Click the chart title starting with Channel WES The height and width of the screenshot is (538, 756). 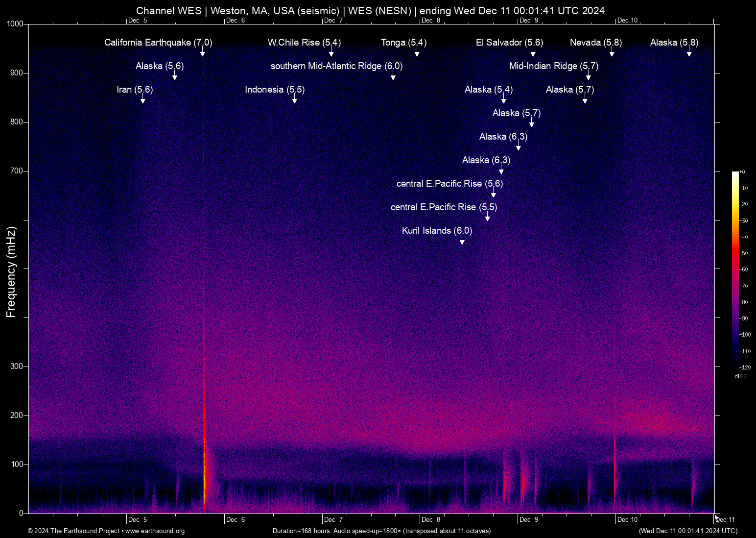pyautogui.click(x=370, y=11)
